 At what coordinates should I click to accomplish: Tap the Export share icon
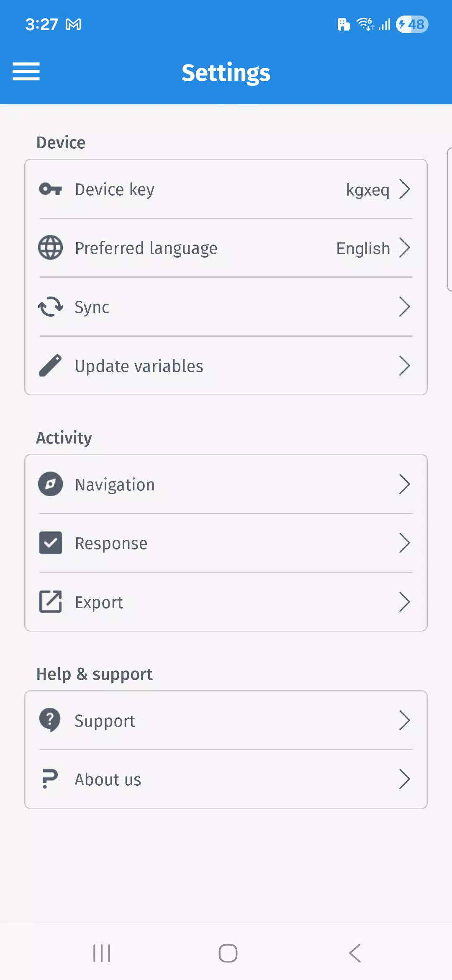click(x=50, y=602)
